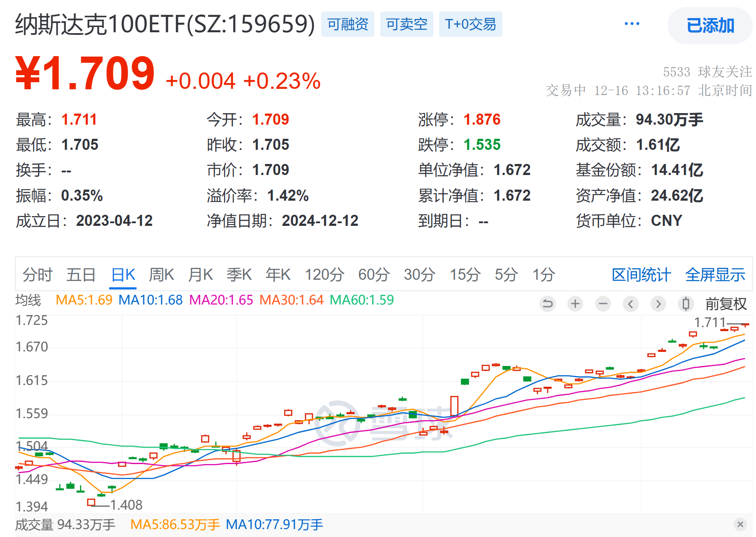
Task: Close the volume panel with X icon
Action: point(740,525)
